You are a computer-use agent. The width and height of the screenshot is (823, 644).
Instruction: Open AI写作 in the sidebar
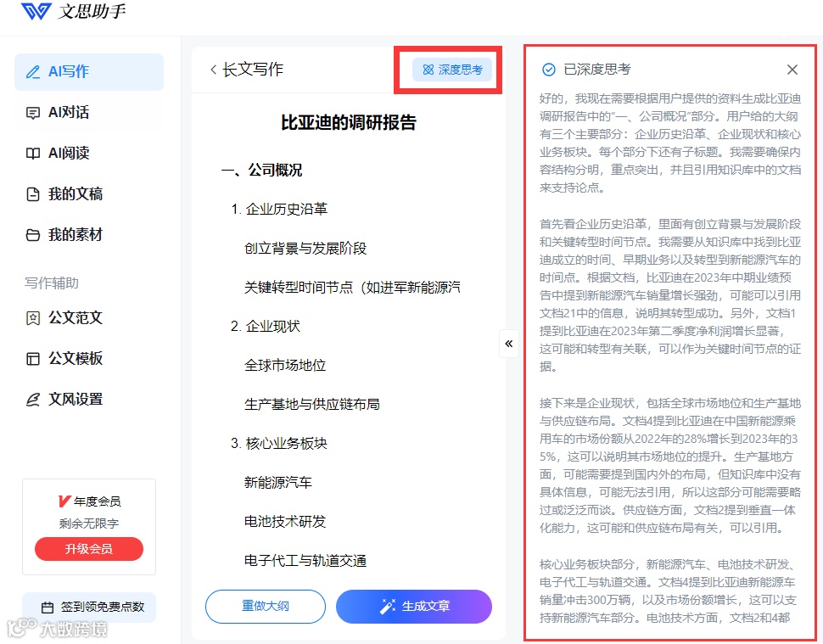[x=89, y=71]
